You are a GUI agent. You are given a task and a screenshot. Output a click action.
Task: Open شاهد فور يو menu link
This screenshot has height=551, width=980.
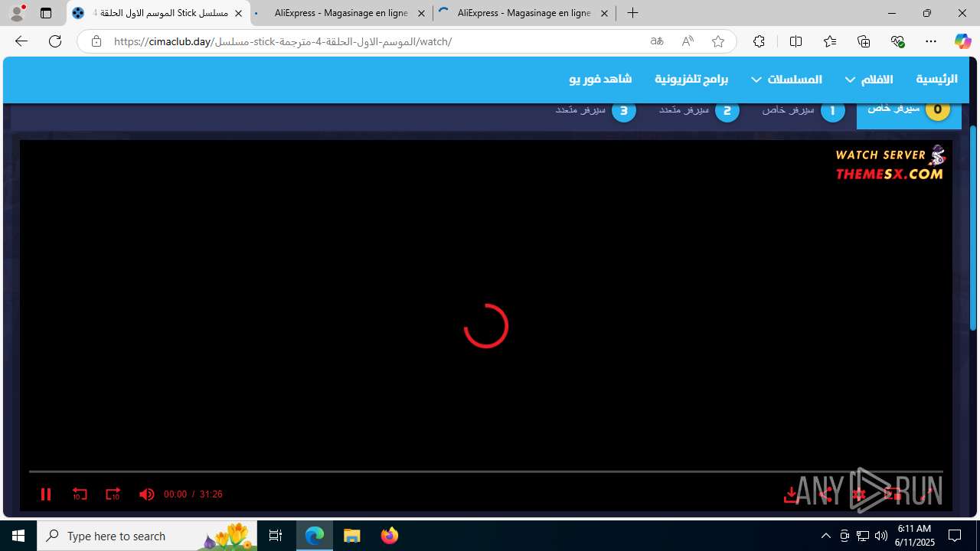(x=600, y=79)
